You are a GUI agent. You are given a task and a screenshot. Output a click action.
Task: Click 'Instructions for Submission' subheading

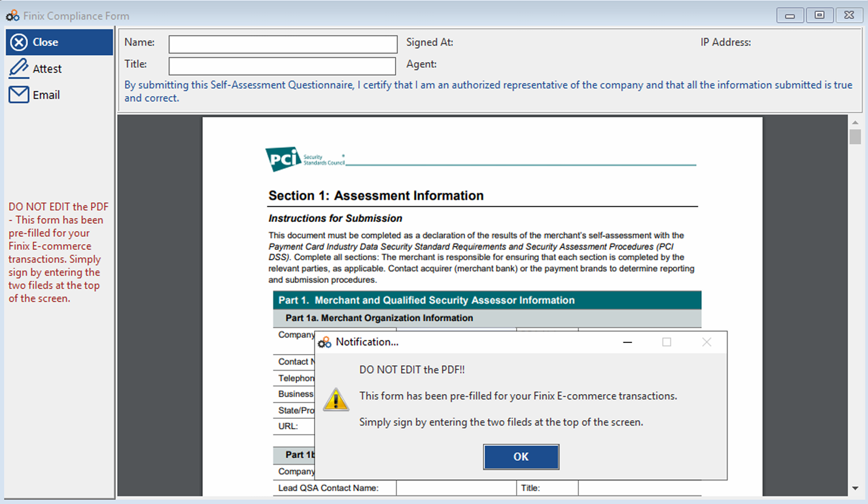click(336, 219)
